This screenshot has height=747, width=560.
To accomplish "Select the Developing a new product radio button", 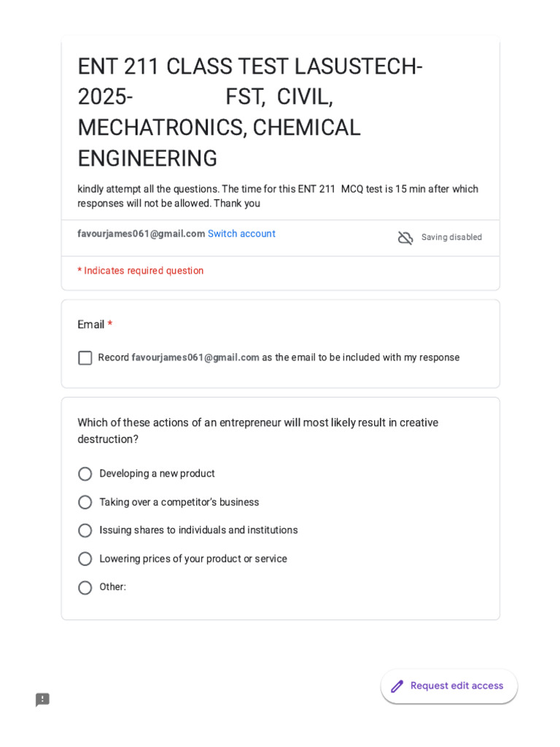I will coord(85,473).
